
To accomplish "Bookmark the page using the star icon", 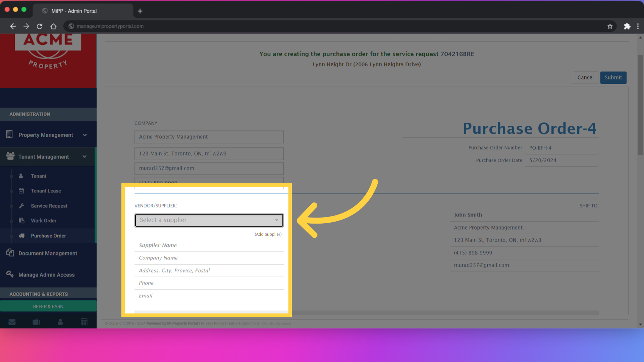I will [610, 26].
